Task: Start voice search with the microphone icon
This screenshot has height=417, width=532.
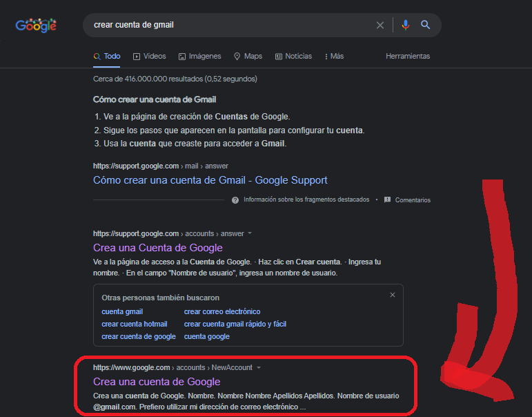Action: click(x=405, y=26)
